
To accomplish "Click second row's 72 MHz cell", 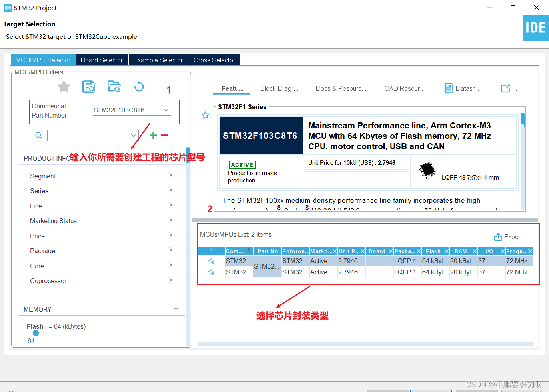I will point(519,272).
